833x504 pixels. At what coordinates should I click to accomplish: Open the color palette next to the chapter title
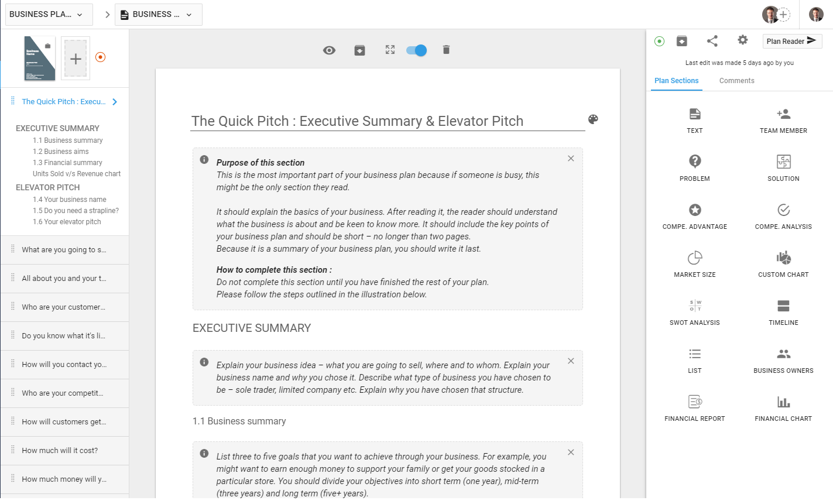click(x=593, y=119)
